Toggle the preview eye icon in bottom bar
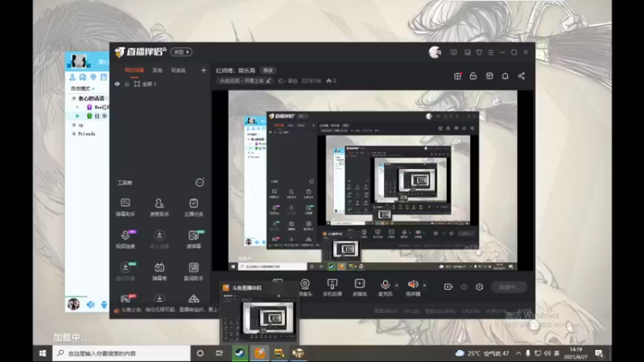This screenshot has width=644, height=362. [464, 287]
